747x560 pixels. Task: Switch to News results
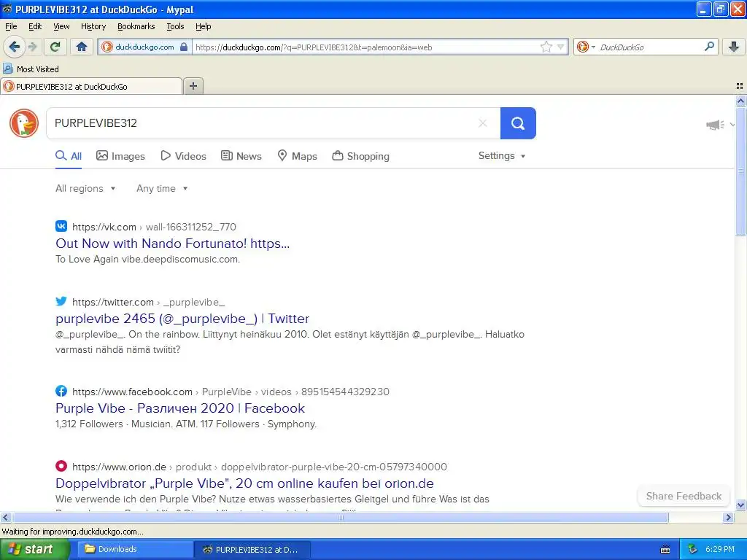tap(241, 156)
